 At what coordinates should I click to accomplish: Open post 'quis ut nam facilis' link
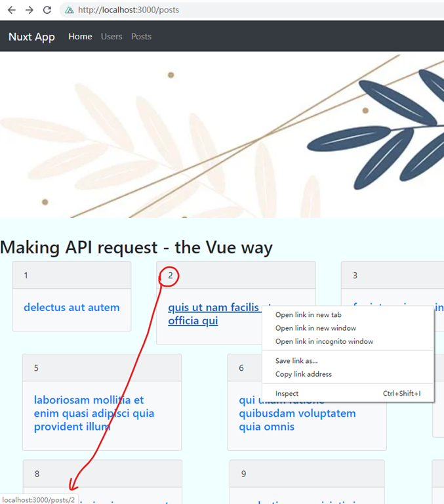point(213,314)
